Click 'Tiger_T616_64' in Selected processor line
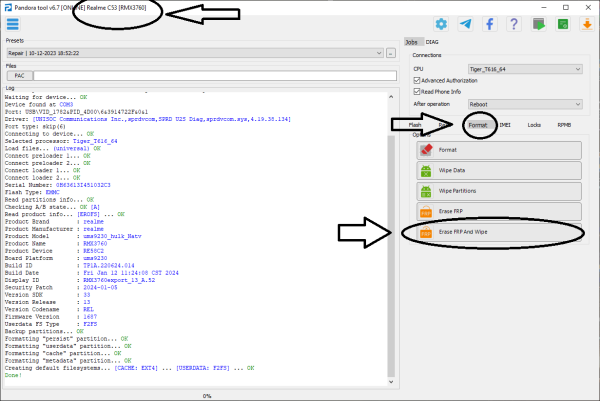The width and height of the screenshot is (600, 401). (x=95, y=141)
